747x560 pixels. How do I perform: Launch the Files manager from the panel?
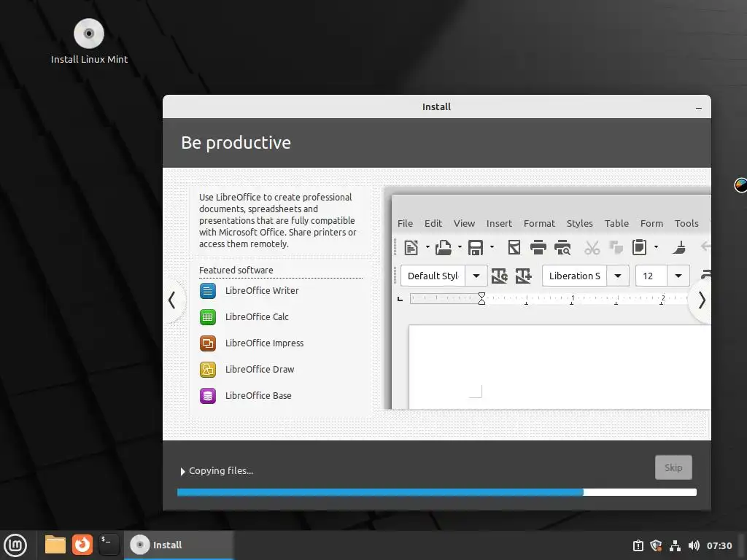pyautogui.click(x=55, y=544)
